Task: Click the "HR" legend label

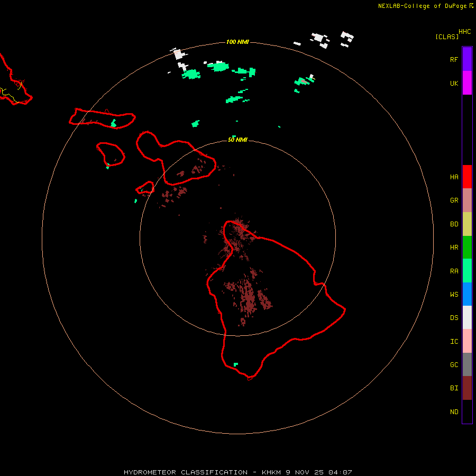Action: tap(454, 248)
